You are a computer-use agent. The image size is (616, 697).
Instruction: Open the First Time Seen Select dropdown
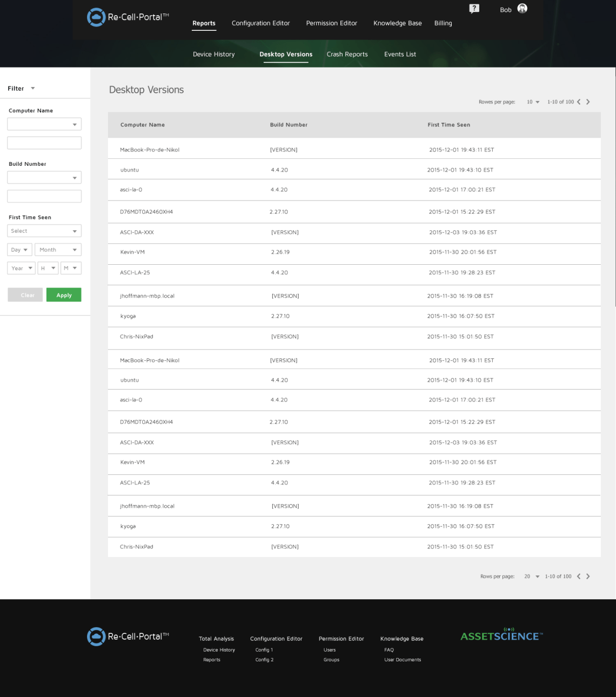coord(44,231)
